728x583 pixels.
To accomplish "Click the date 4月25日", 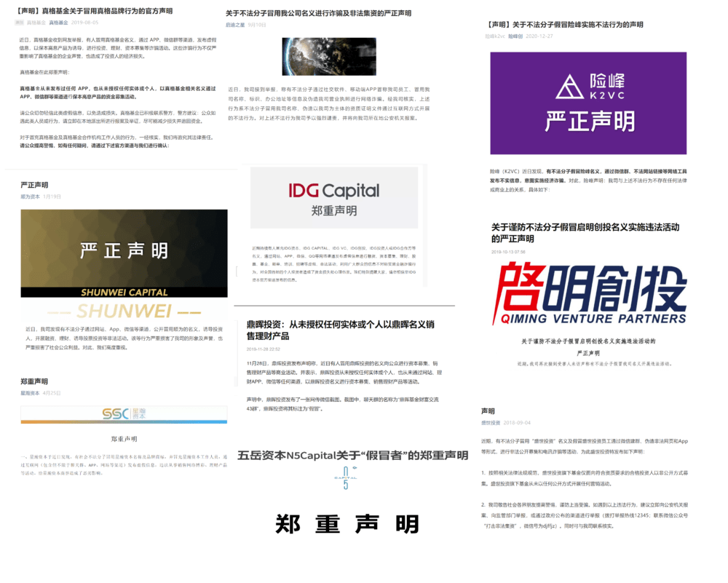I will 52,393.
